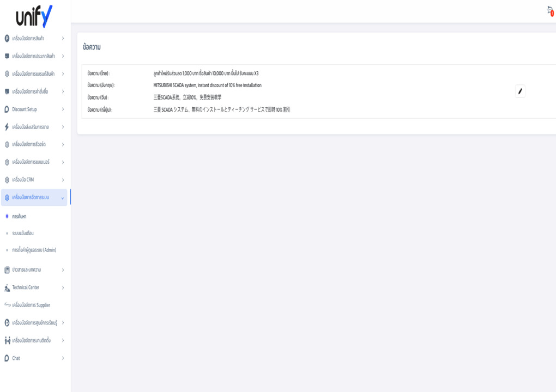Expand the Discount Setup chevron

pos(63,109)
